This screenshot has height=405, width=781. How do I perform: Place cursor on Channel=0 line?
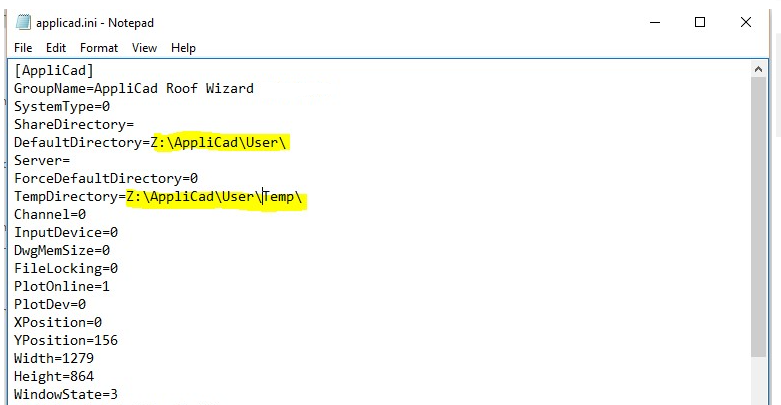[50, 214]
